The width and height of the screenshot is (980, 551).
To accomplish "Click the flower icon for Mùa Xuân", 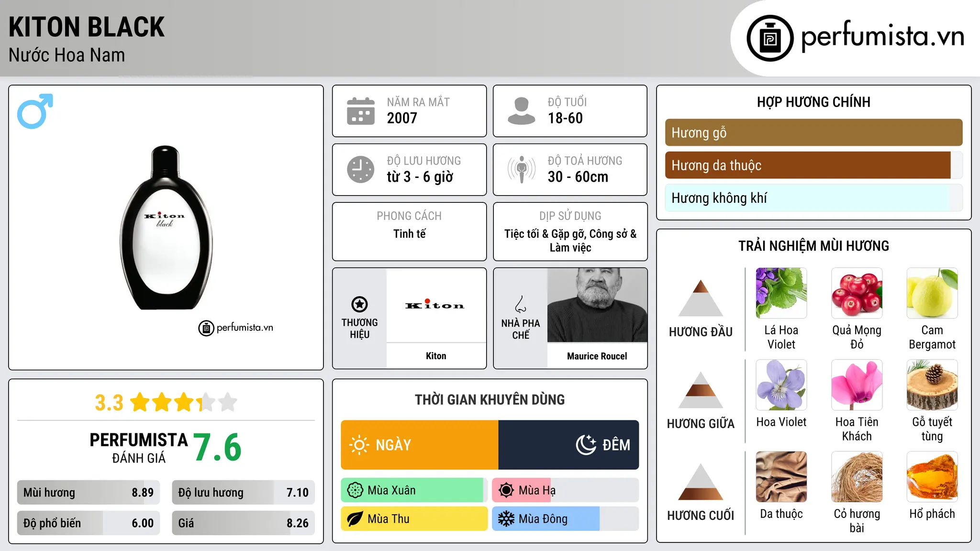I will tap(355, 490).
